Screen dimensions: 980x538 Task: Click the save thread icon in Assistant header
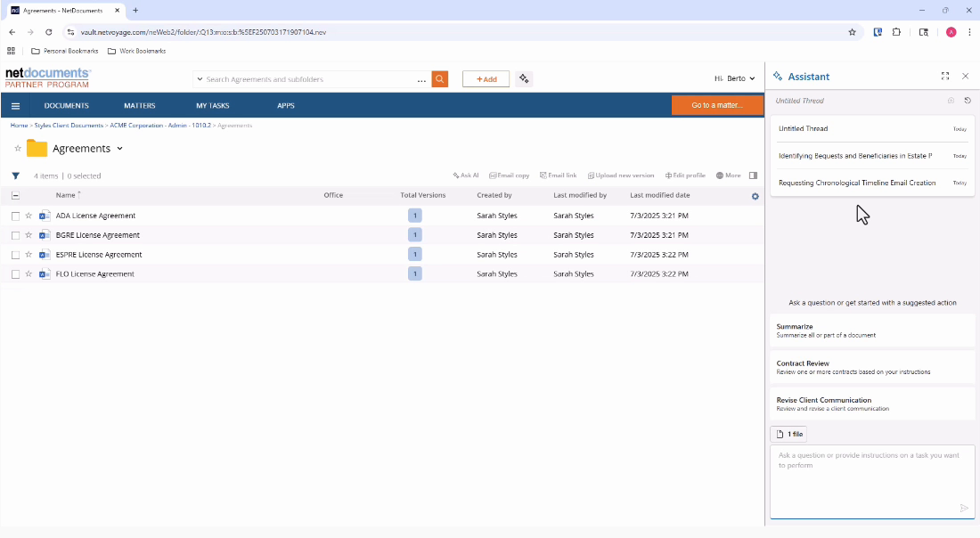951,101
